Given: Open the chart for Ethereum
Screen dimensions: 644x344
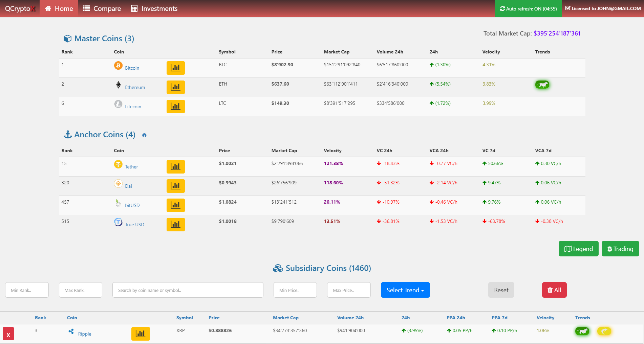Looking at the screenshot, I should 175,87.
